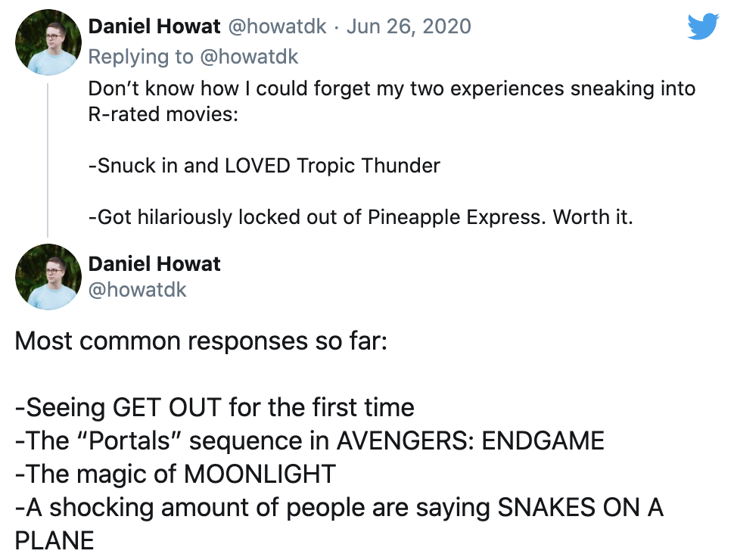This screenshot has width=734, height=560.
Task: Click the Daniel Howat name beside Jun 26 date
Action: click(x=154, y=26)
